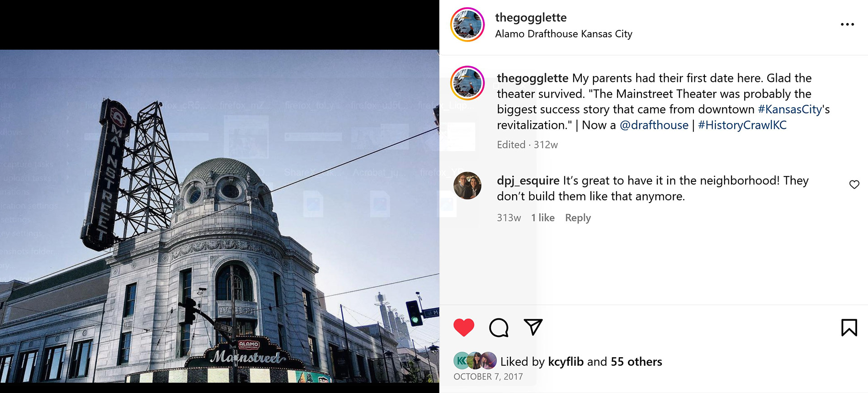This screenshot has height=393, width=868.
Task: Reply to dpj_esquire's comment
Action: (x=578, y=218)
